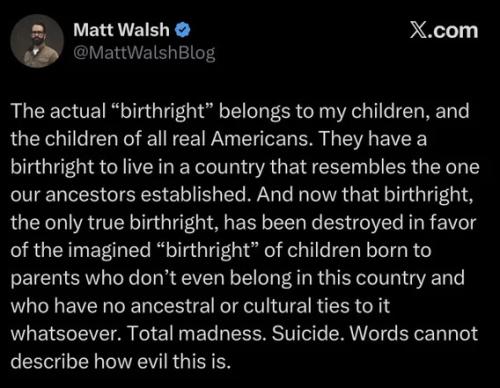Open Matt Walsh's profile picture
This screenshot has width=500, height=388.
tap(37, 41)
